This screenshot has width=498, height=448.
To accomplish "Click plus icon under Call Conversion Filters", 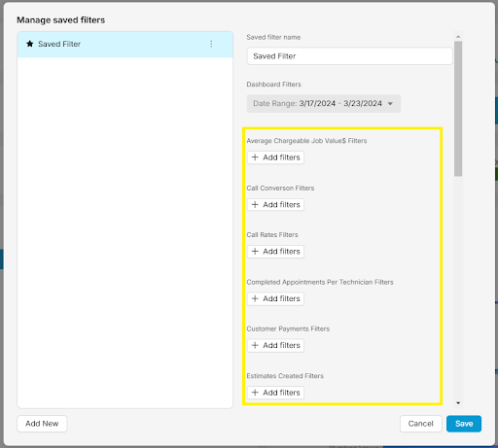I will 255,205.
